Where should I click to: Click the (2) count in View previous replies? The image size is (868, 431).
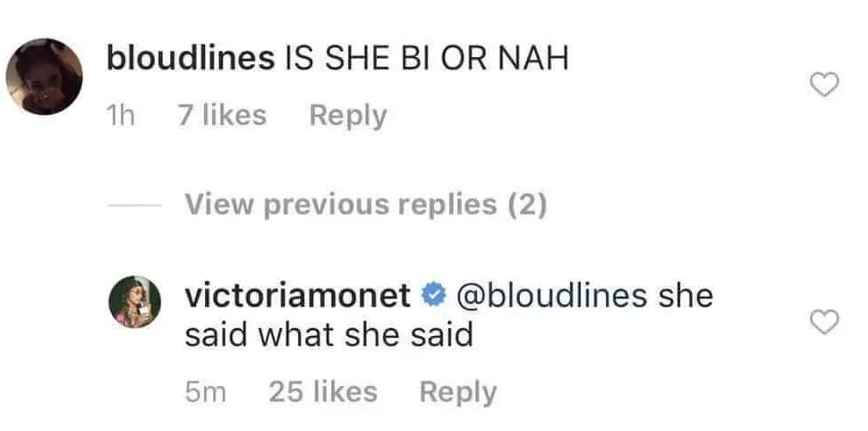pyautogui.click(x=527, y=205)
